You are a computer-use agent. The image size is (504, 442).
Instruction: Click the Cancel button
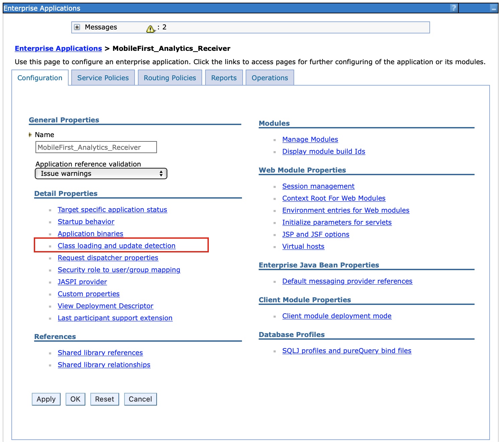click(140, 399)
